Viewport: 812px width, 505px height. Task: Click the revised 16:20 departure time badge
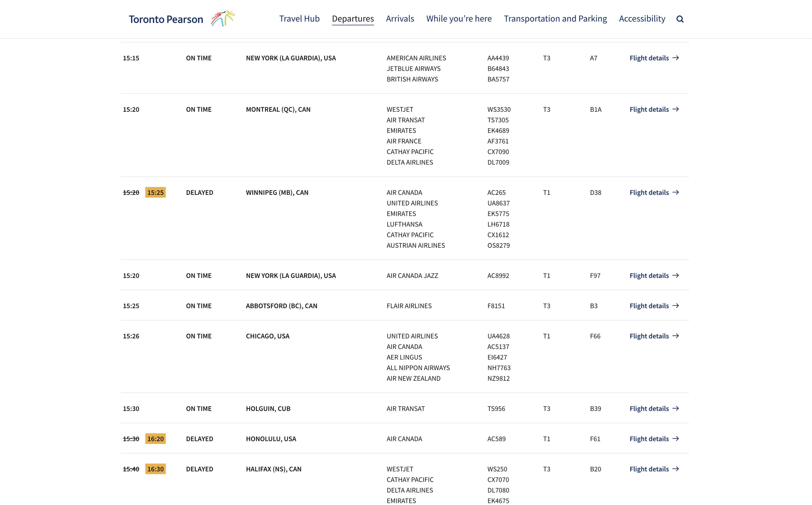coord(155,439)
